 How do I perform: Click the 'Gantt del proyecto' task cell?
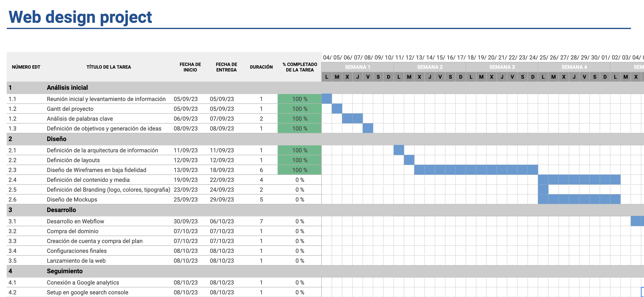pyautogui.click(x=70, y=109)
